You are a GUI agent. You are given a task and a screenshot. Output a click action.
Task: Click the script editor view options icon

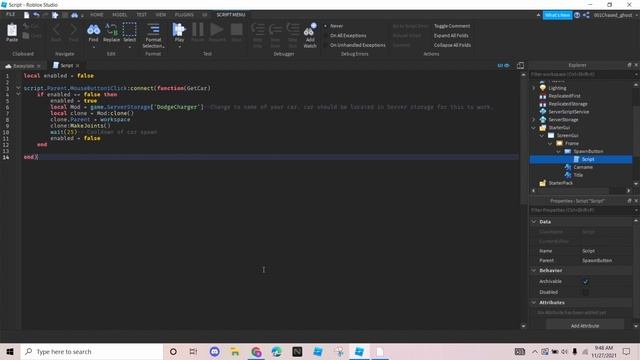tap(503, 65)
